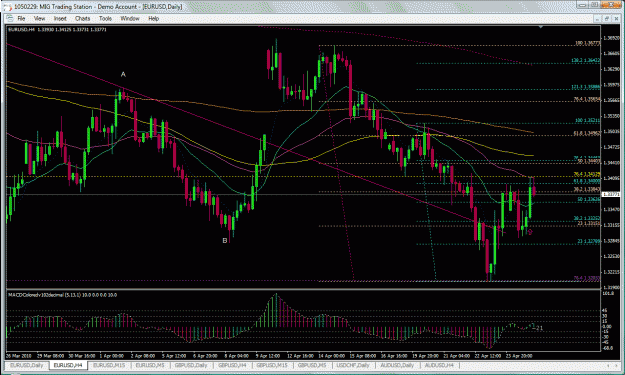
Task: Open the AUDUSD,Daily chart tab
Action: 397,365
